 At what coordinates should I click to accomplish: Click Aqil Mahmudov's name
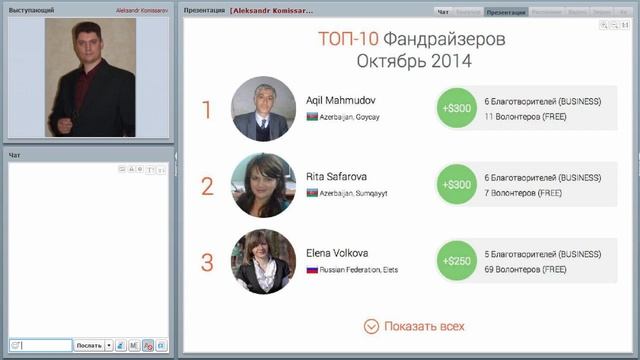click(x=341, y=100)
